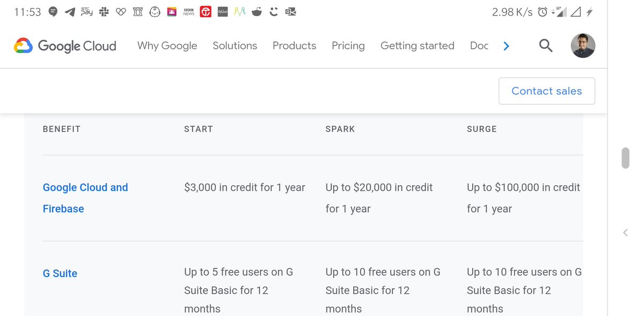The height and width of the screenshot is (316, 644).
Task: Tap the Outlook mail notification icon
Action: (x=290, y=12)
